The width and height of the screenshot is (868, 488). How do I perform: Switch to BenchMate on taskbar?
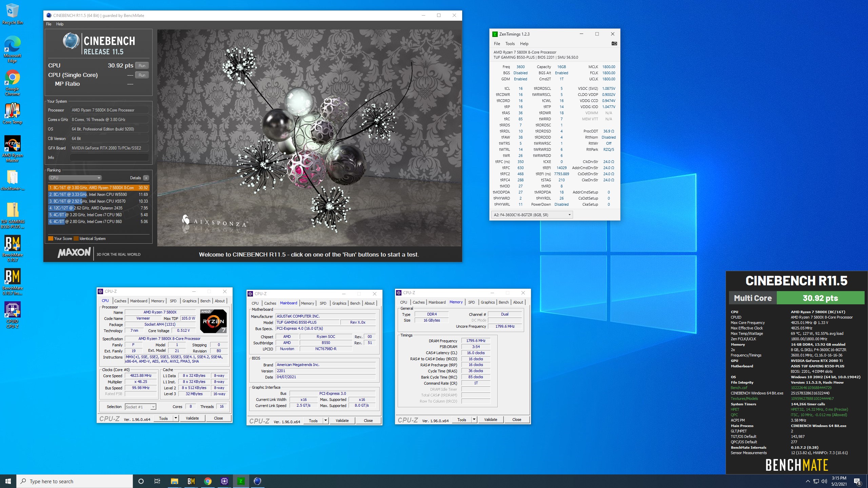point(191,481)
